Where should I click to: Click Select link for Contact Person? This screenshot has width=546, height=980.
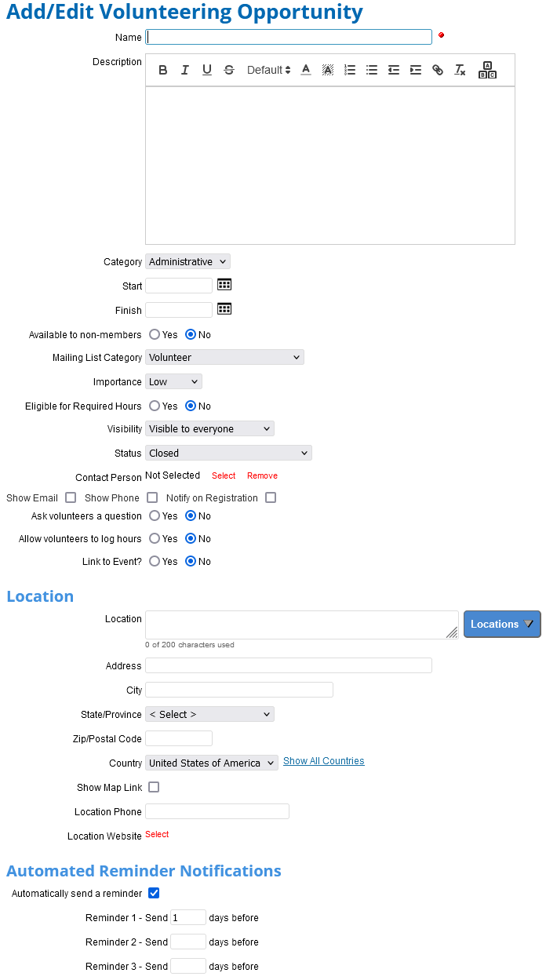pyautogui.click(x=224, y=475)
